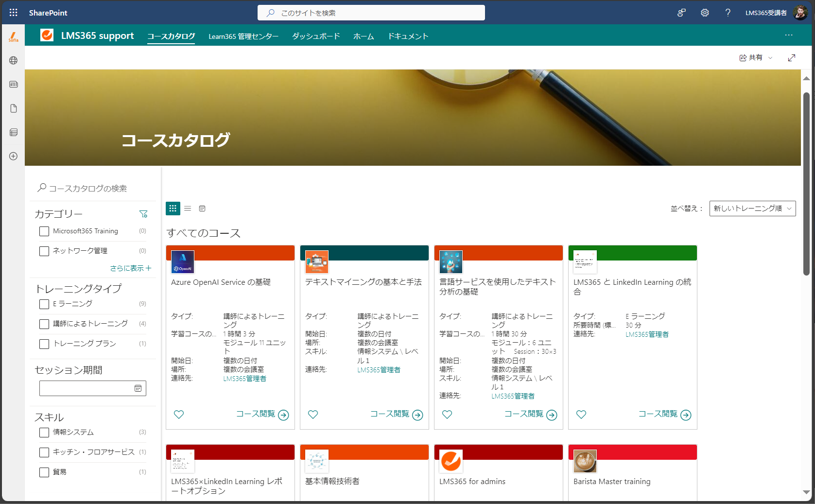
Task: Open the Barista Master training course title
Action: pyautogui.click(x=612, y=482)
